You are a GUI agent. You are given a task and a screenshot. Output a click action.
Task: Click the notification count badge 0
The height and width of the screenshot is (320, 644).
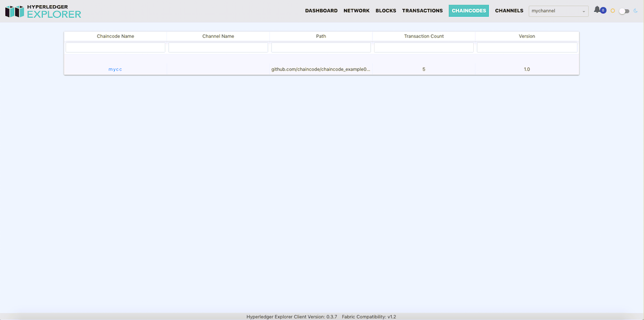[603, 10]
